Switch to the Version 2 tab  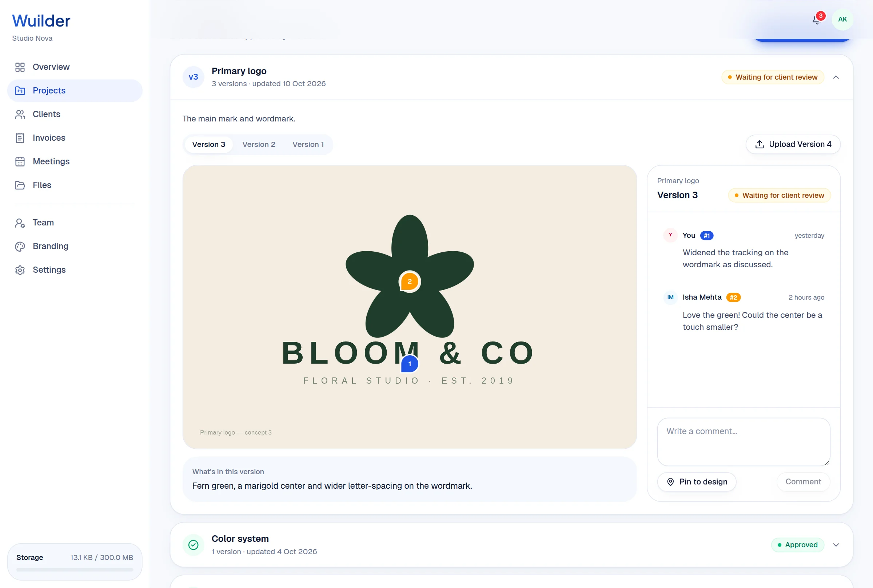click(259, 144)
